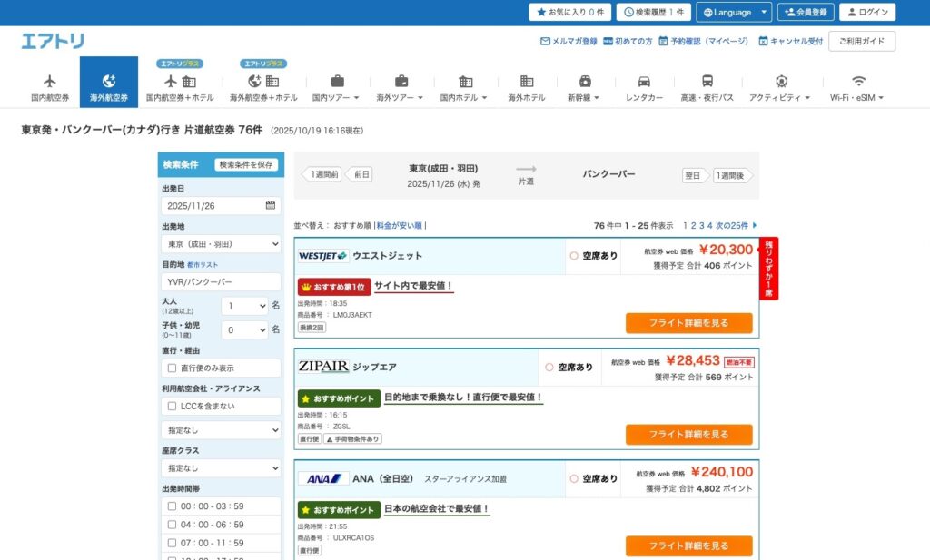Expand the departure city dropdown
Screen dimensions: 930x560
tap(222, 244)
